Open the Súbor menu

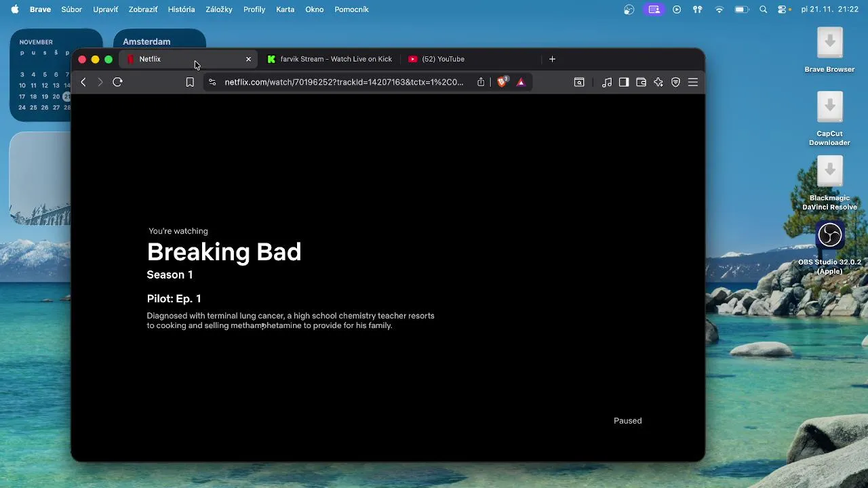coord(71,9)
